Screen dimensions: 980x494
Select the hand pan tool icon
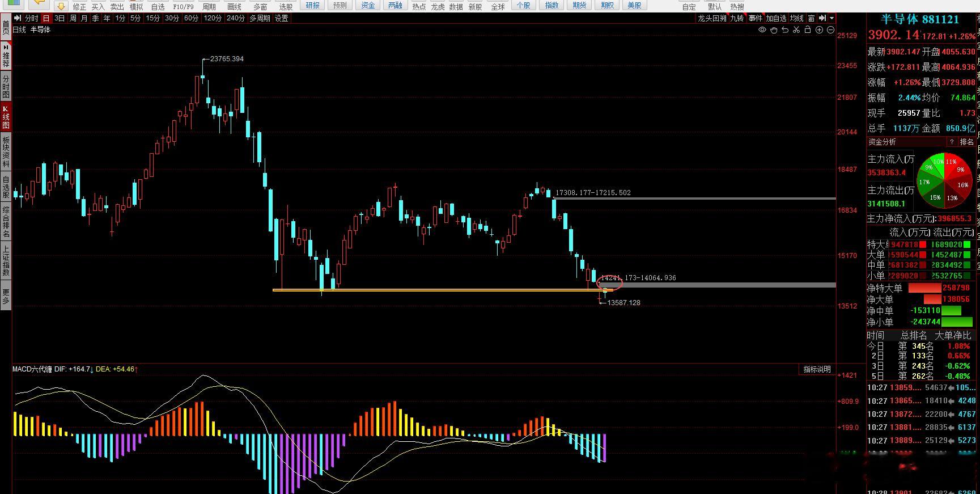click(774, 30)
